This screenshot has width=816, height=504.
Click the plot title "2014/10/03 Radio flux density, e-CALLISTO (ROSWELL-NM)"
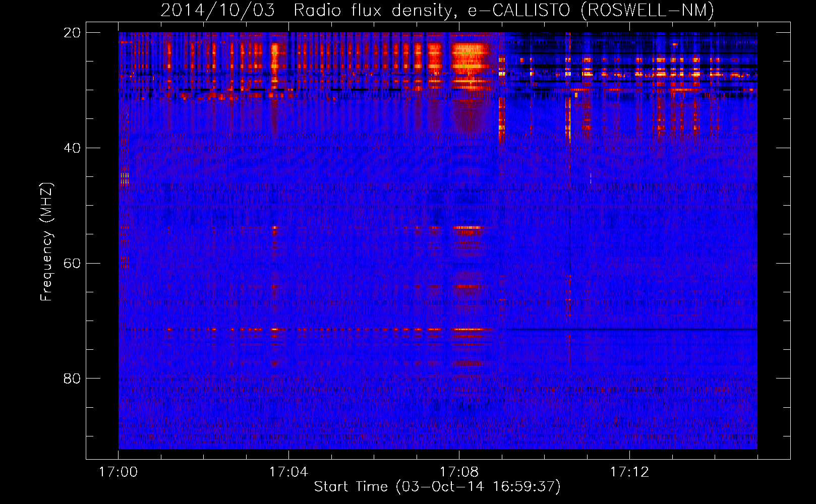(437, 10)
